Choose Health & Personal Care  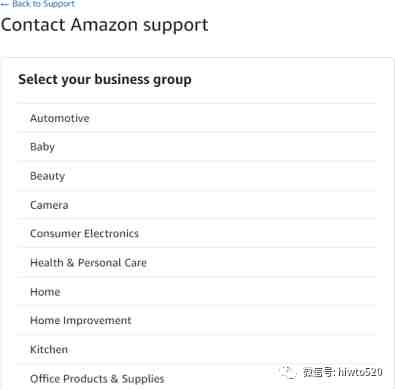(x=196, y=263)
